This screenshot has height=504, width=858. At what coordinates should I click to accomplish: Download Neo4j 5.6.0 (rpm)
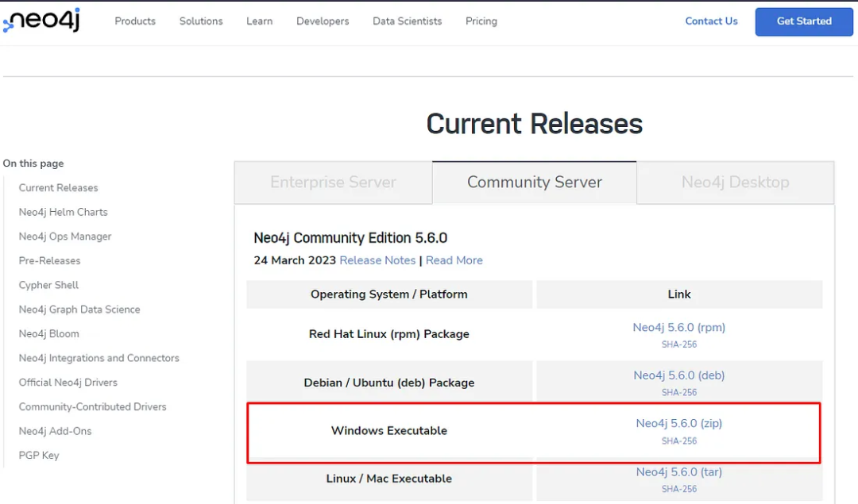pyautogui.click(x=679, y=328)
